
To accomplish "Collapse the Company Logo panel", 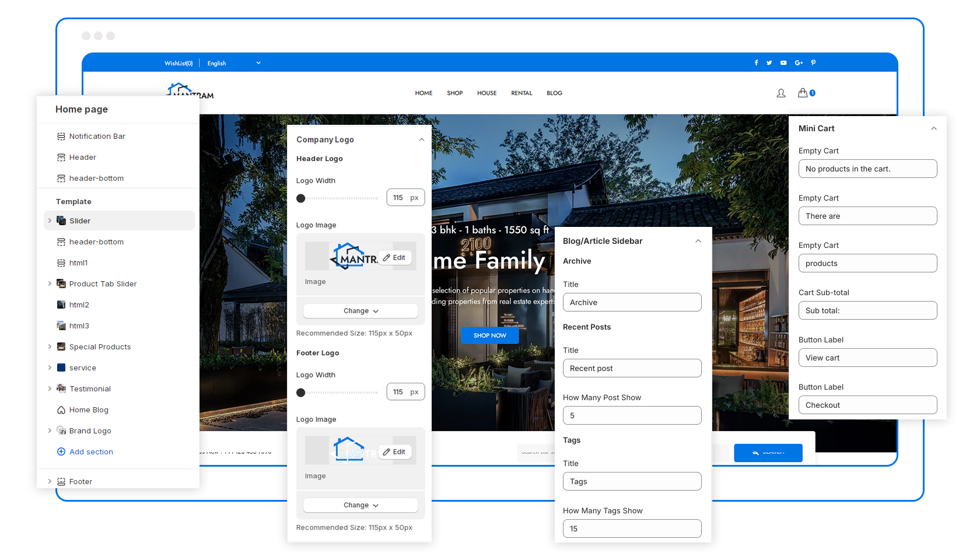I will [x=421, y=139].
